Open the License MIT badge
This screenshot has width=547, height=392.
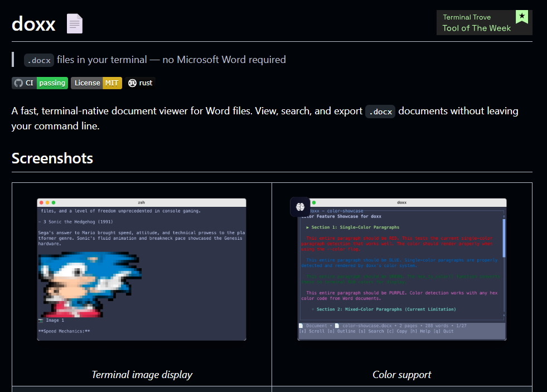point(96,83)
